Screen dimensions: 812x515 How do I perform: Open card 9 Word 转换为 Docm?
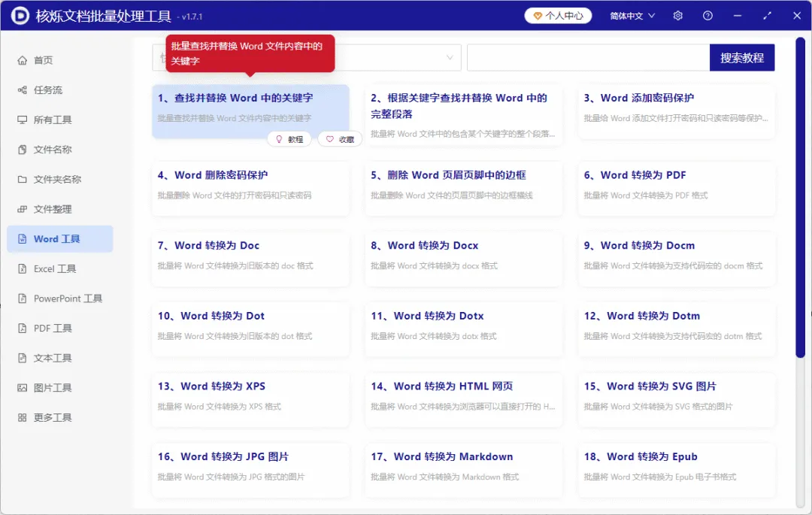click(677, 259)
